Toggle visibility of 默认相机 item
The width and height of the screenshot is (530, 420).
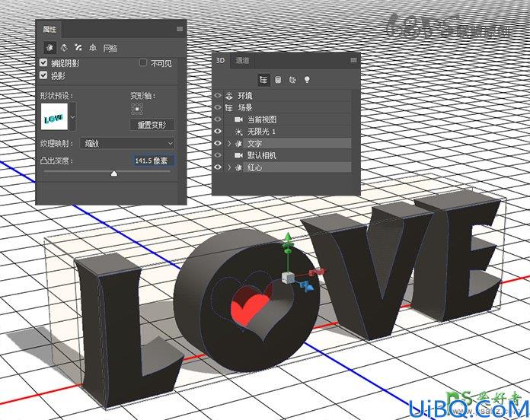[218, 155]
